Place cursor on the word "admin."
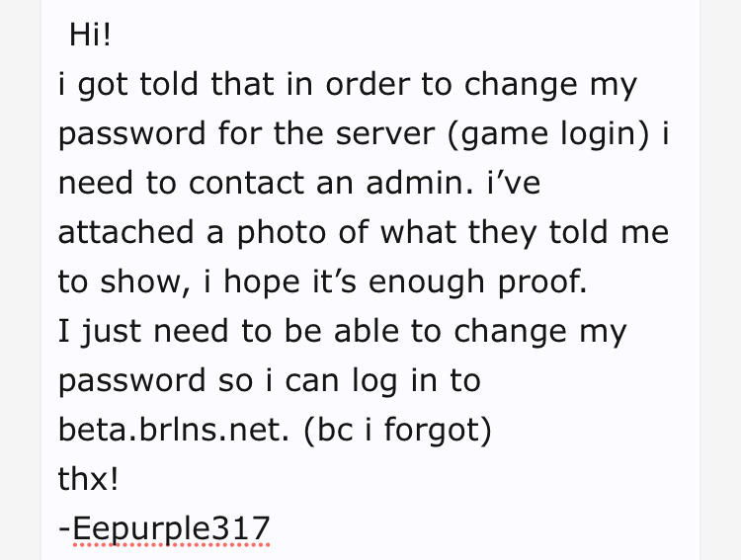 [x=419, y=183]
